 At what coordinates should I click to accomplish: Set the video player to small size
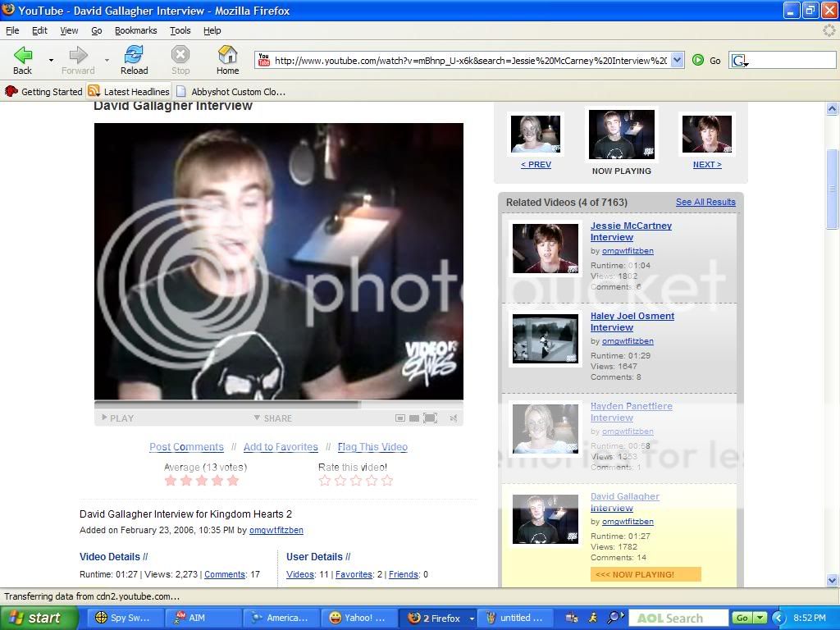pos(400,418)
